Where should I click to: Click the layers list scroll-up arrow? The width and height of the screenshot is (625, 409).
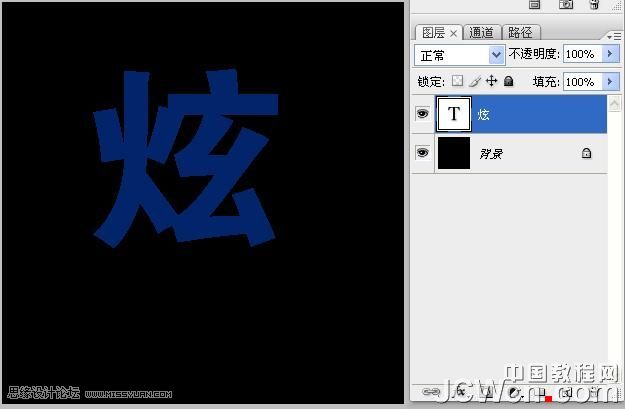[614, 104]
